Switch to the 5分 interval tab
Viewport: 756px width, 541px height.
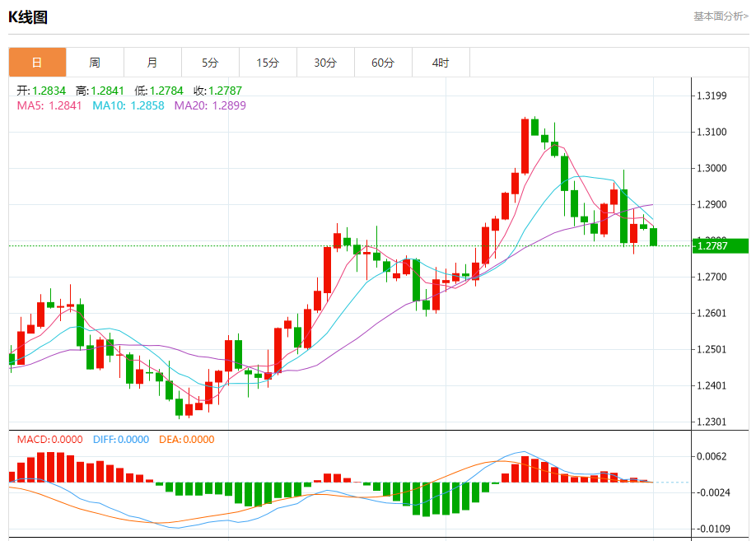click(x=210, y=63)
